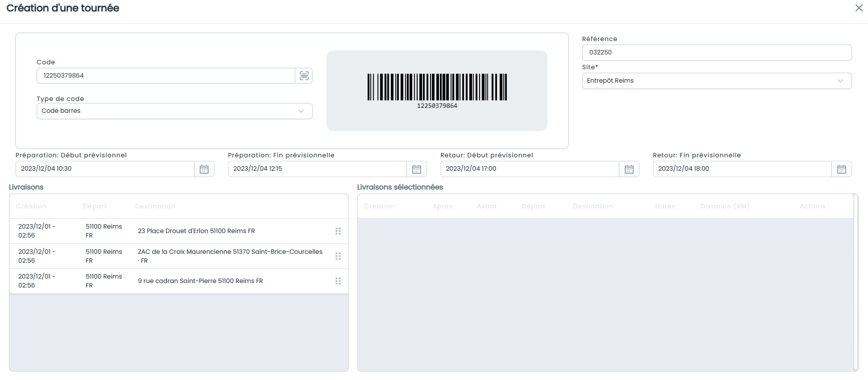Open calendar for Retour Fin prévisionnelle
The width and height of the screenshot is (868, 380).
click(842, 169)
